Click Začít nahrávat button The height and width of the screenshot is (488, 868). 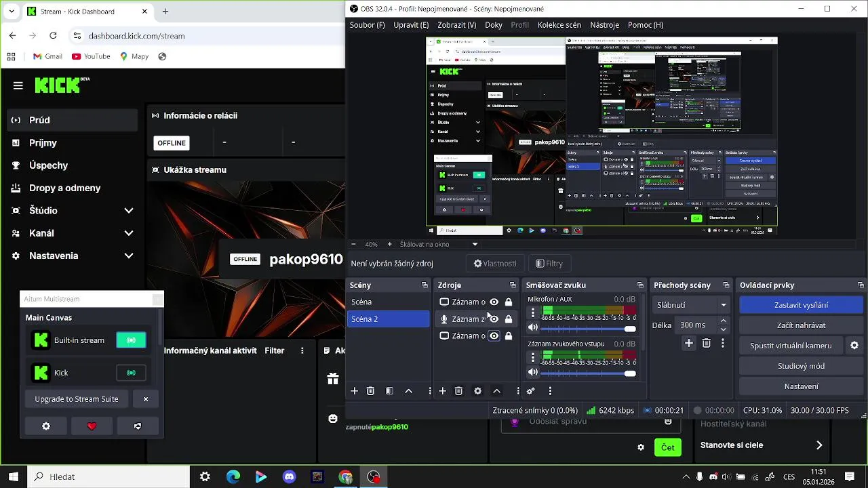click(801, 325)
